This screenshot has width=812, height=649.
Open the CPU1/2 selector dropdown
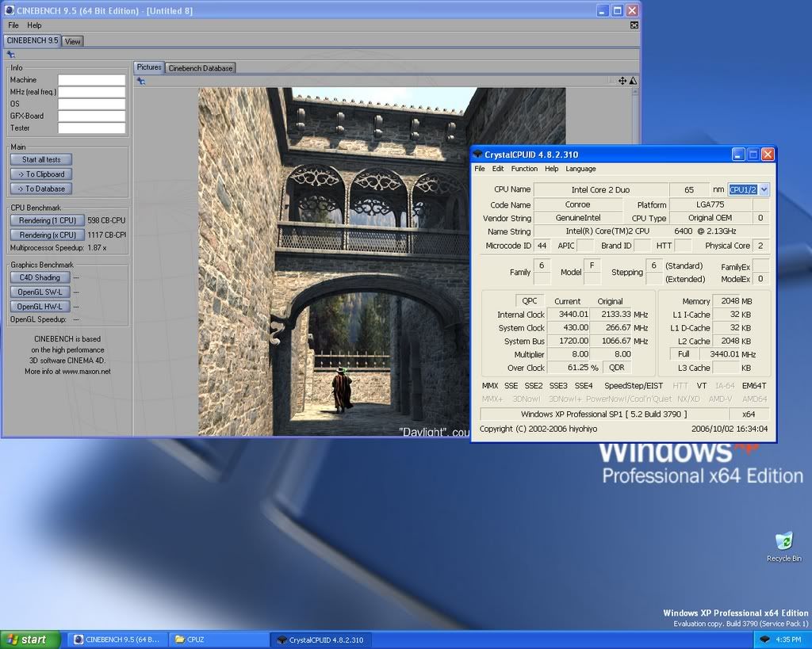tap(764, 190)
